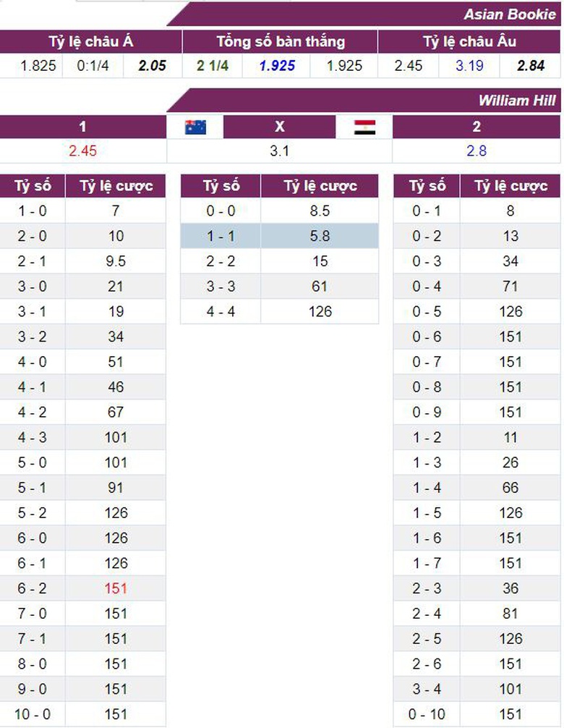Click the Australia flag icon
Image resolution: width=564 pixels, height=728 pixels.
[x=195, y=127]
